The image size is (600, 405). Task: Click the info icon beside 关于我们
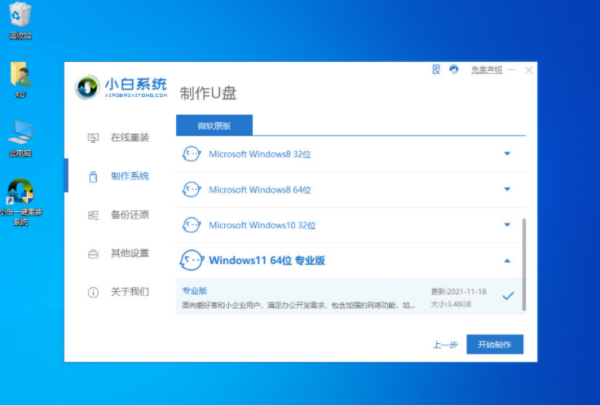93,292
